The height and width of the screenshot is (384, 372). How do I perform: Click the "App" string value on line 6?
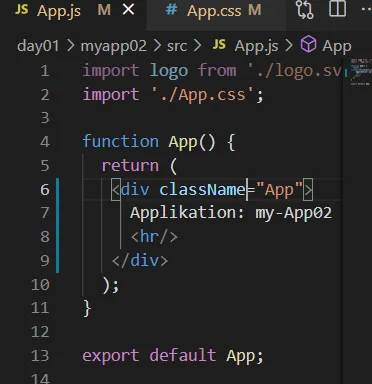pyautogui.click(x=279, y=190)
